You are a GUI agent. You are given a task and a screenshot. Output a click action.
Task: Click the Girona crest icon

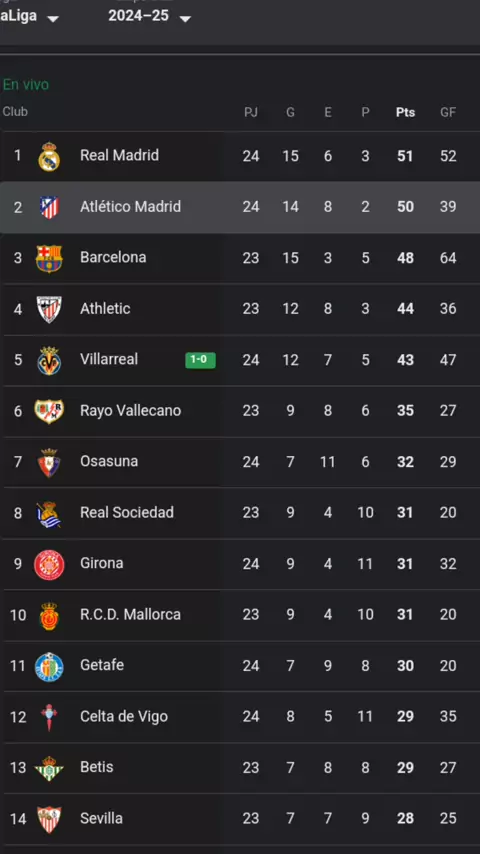click(x=49, y=564)
